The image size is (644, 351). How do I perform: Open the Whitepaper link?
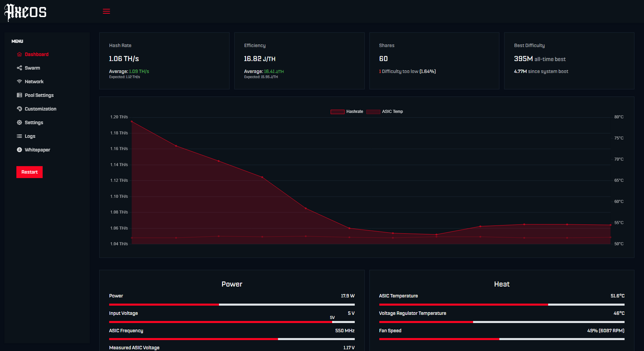coord(38,150)
